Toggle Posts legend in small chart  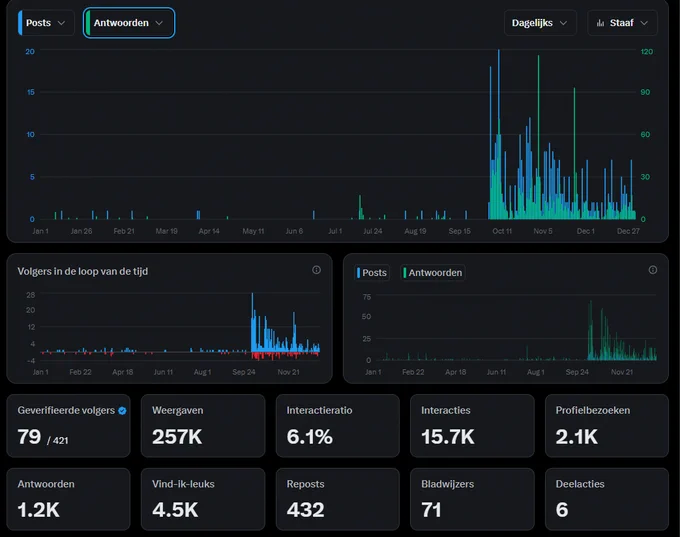pos(372,273)
